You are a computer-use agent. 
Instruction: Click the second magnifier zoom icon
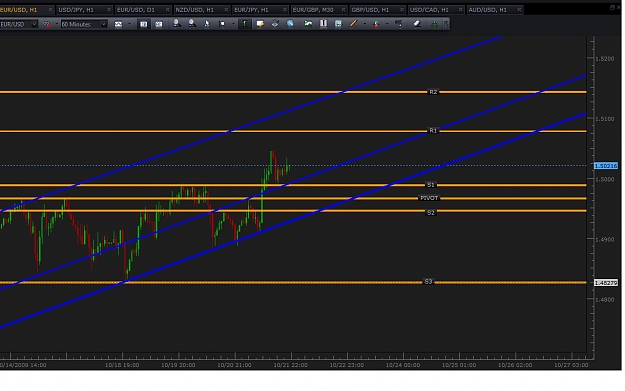point(192,24)
